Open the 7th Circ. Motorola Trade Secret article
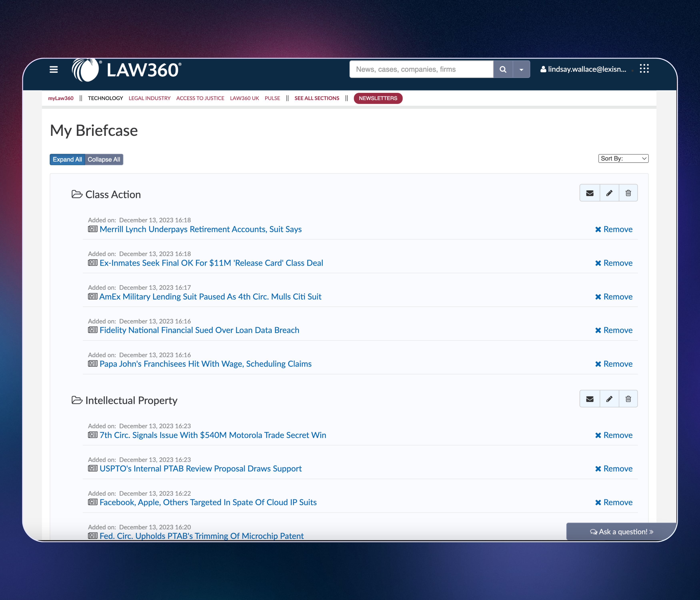 (x=213, y=435)
